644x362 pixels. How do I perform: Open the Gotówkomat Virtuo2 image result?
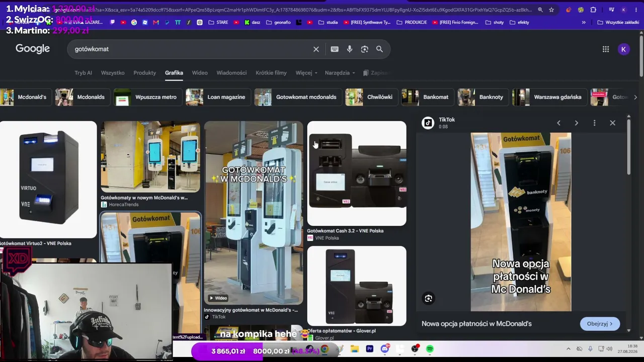tap(48, 179)
